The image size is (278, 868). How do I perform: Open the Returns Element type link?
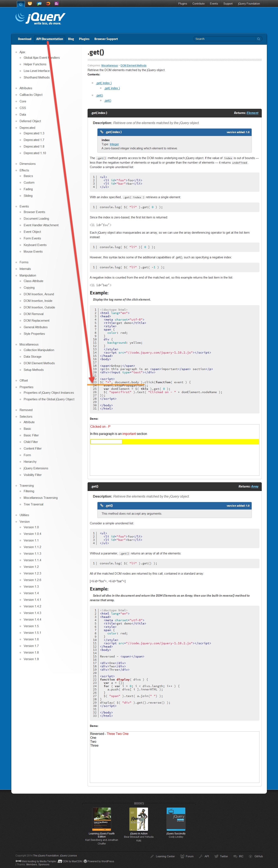coord(252,113)
